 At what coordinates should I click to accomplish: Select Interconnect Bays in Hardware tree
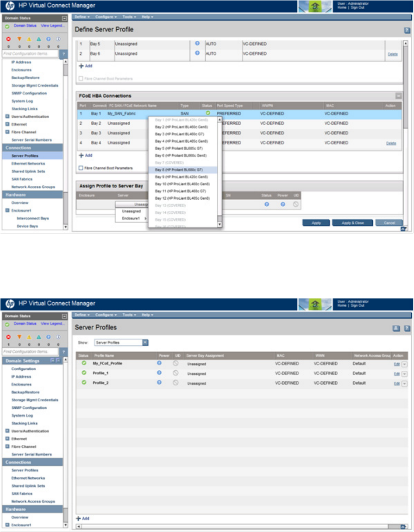[x=33, y=219]
